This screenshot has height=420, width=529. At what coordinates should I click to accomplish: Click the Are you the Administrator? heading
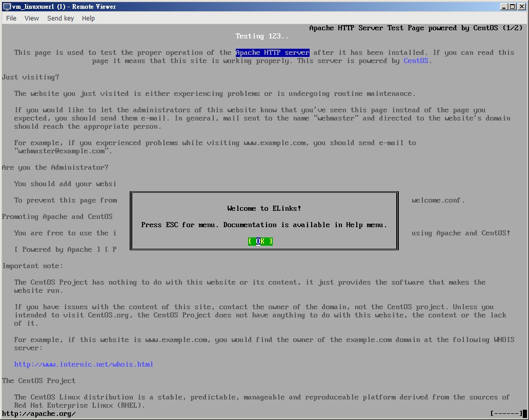55,167
